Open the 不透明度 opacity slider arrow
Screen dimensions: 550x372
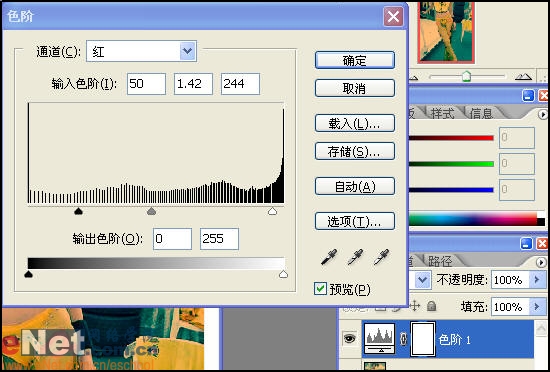[537, 280]
